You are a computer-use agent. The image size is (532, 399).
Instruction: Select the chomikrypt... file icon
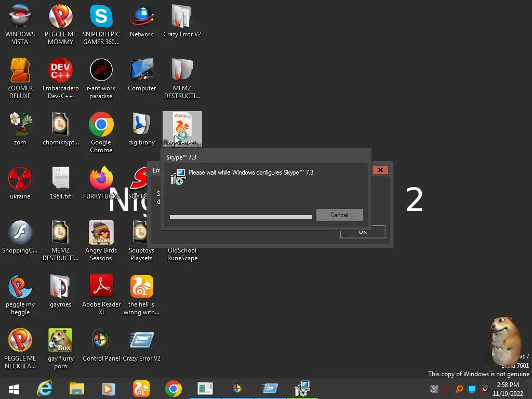pos(60,129)
